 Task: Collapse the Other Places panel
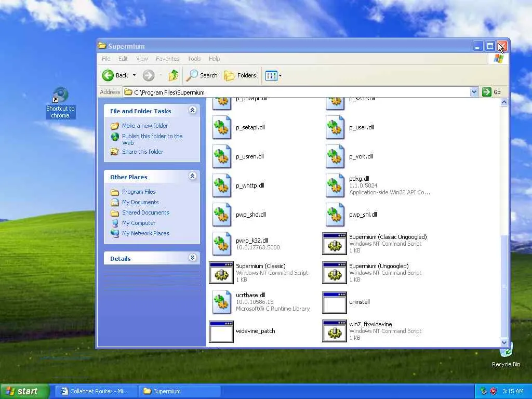192,176
